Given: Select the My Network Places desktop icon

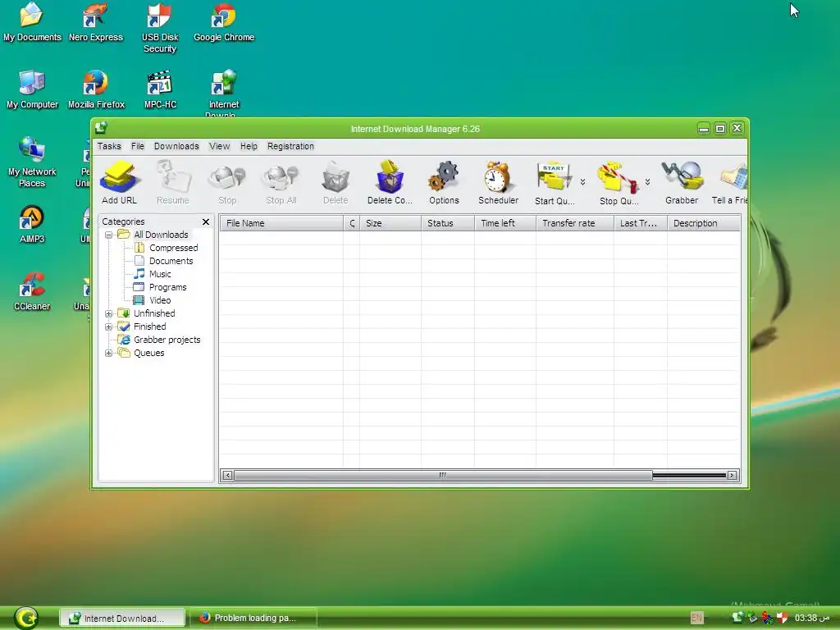Looking at the screenshot, I should tap(32, 162).
